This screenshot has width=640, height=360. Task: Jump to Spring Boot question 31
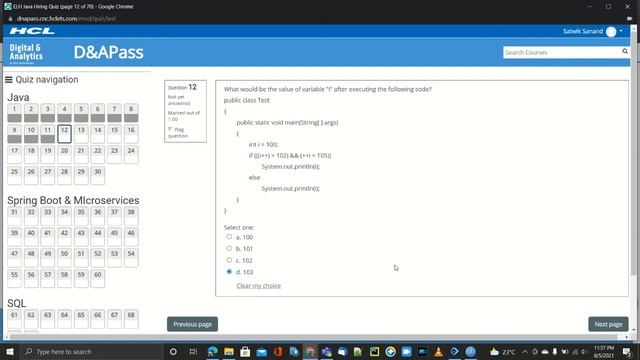coord(14,216)
